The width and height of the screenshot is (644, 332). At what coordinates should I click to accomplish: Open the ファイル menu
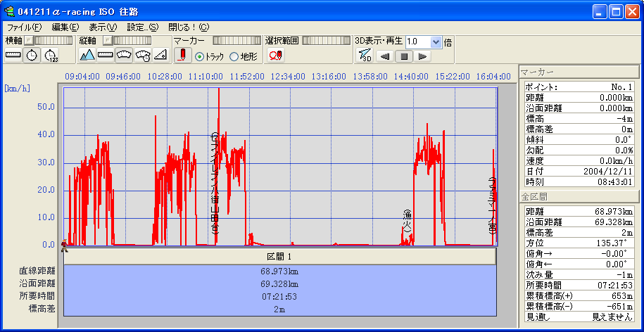click(x=24, y=27)
